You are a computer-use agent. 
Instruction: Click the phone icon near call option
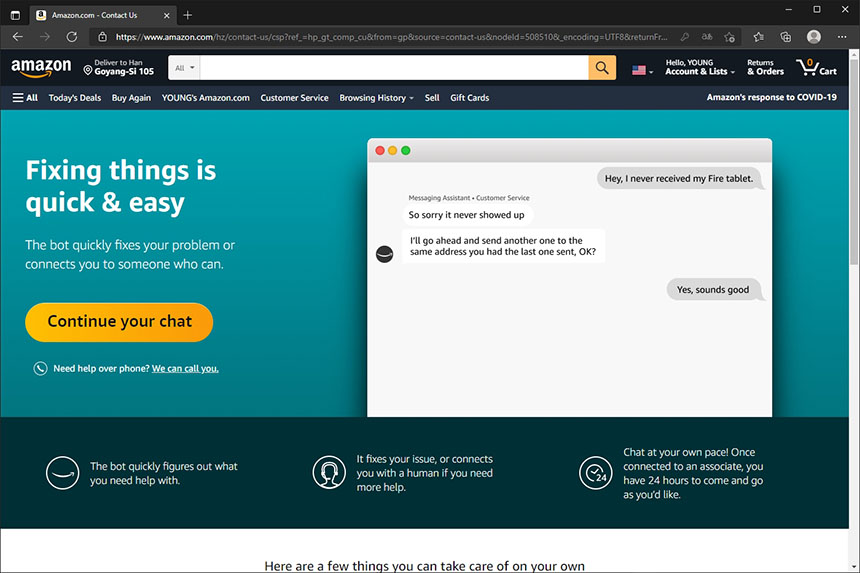pos(40,368)
